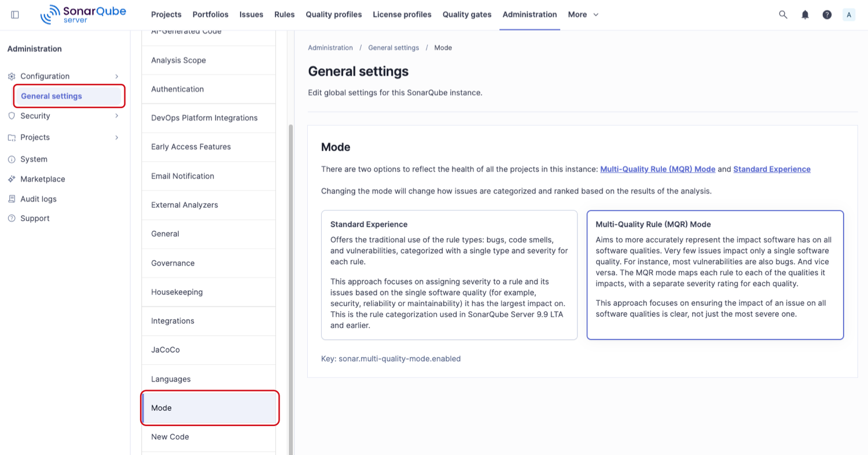The image size is (868, 455).
Task: Open Support in the Administration sidebar
Action: coord(35,219)
